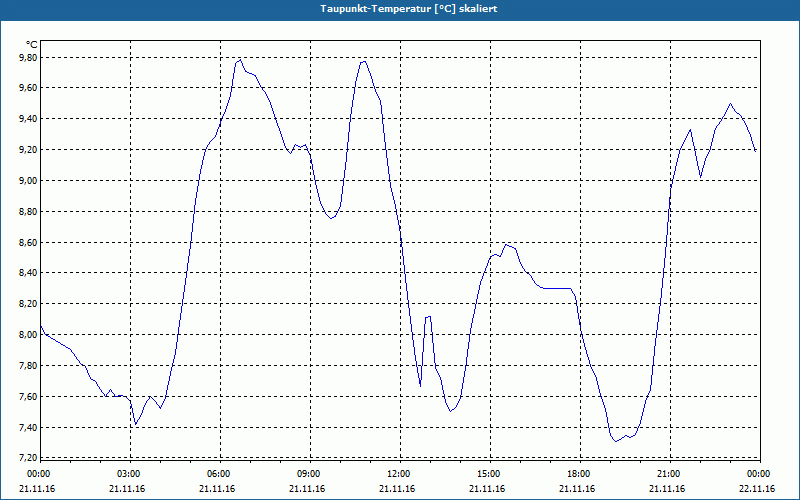Click the y-axis value "9,80"
The image size is (800, 500).
click(28, 58)
